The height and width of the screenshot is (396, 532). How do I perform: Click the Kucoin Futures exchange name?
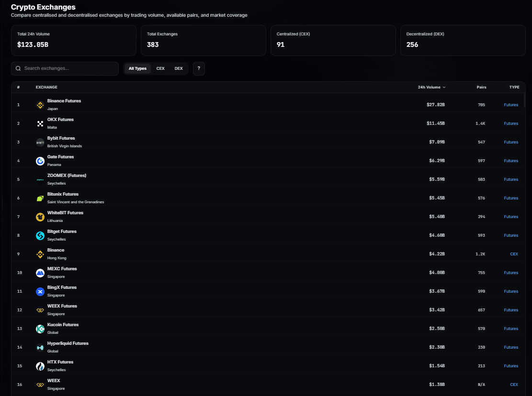(63, 325)
